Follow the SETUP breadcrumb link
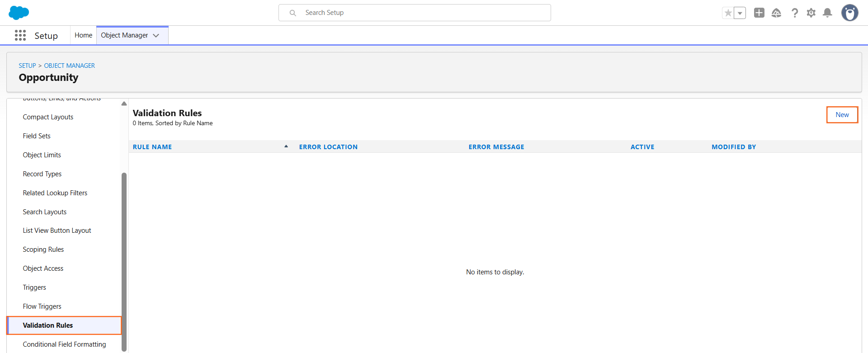 [27, 66]
